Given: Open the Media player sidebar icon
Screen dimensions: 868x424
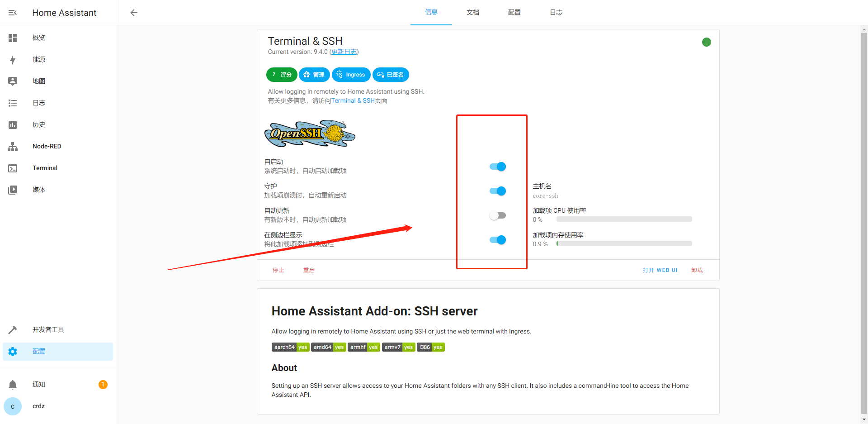Looking at the screenshot, I should [13, 190].
